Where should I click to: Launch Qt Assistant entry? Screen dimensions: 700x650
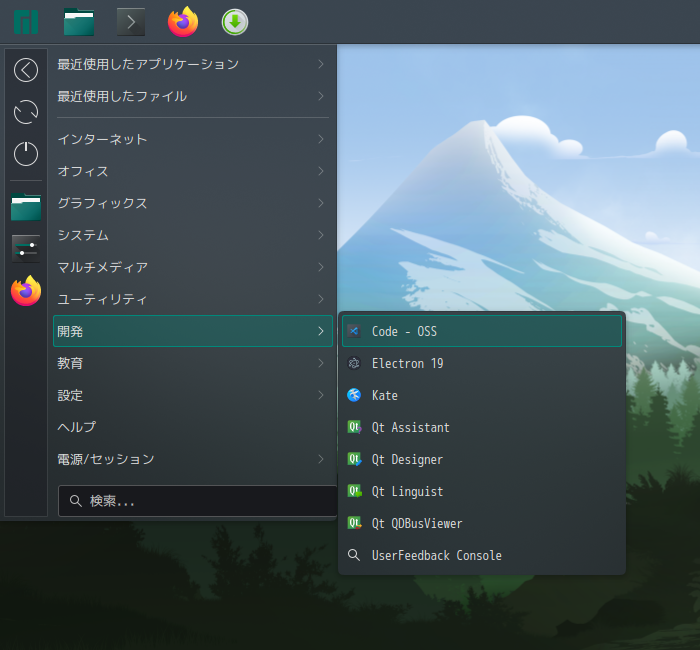pos(482,427)
